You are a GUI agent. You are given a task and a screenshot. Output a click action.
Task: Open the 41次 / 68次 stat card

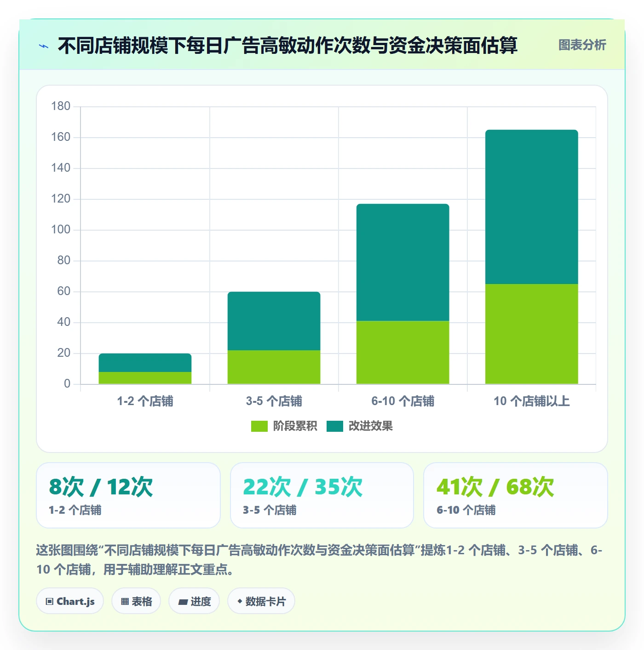(x=516, y=495)
